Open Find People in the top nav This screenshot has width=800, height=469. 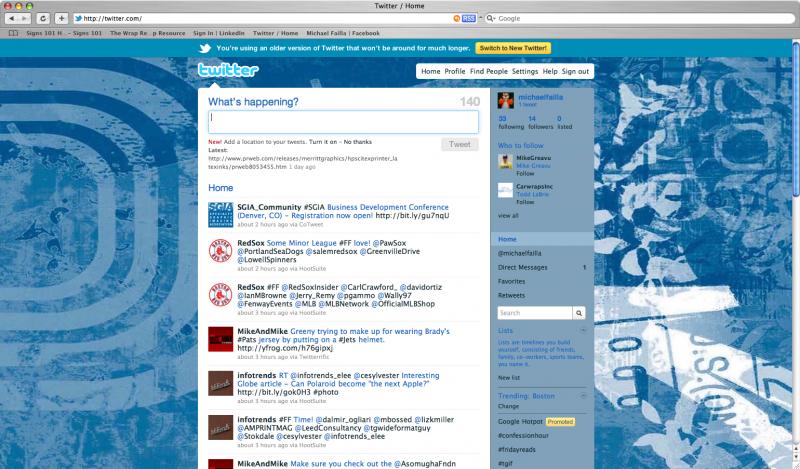coord(489,71)
